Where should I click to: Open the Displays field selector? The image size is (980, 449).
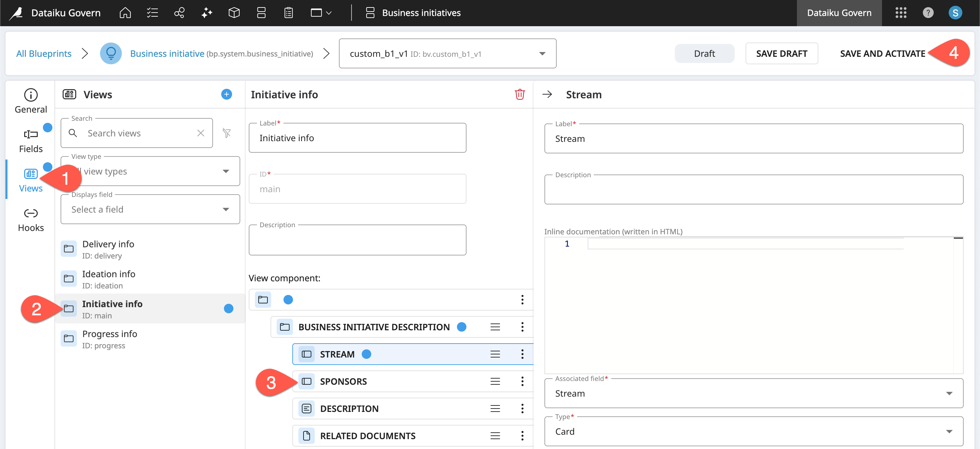coord(226,209)
